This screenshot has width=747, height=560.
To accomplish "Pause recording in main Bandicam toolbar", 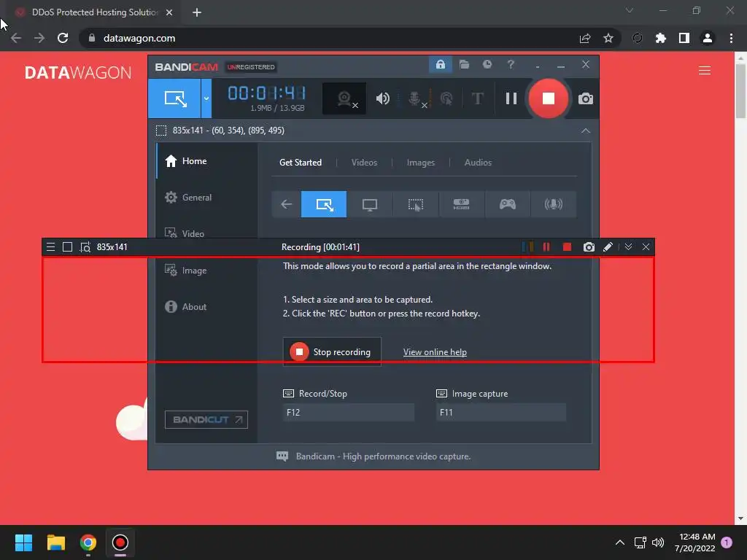I will 511,98.
